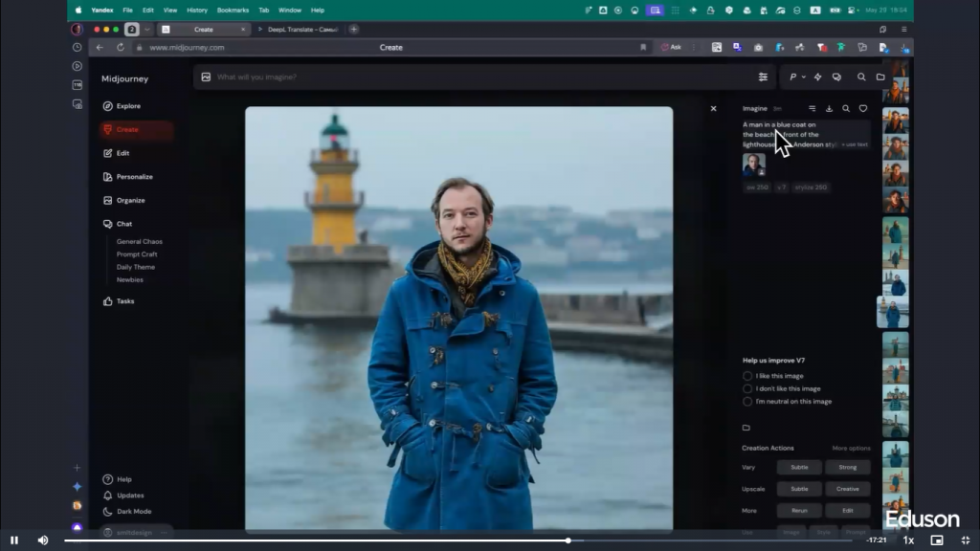Click Vary Strong button
Screen dimensions: 980x551
coord(848,467)
